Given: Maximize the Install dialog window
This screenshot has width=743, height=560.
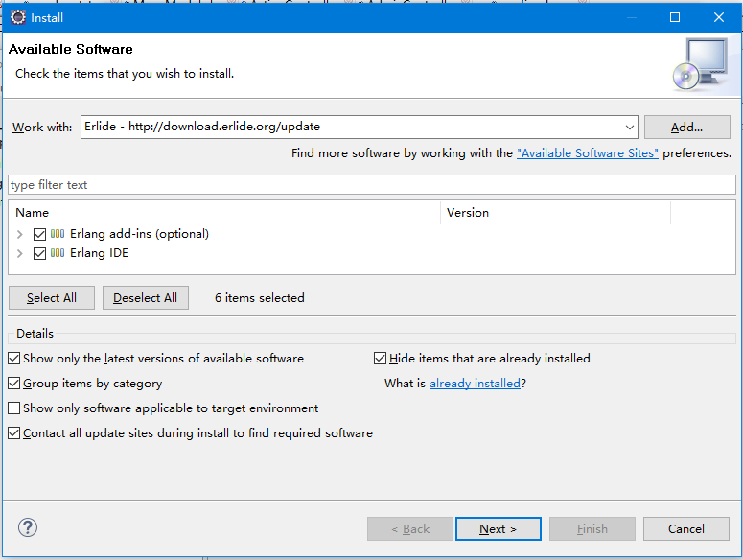Looking at the screenshot, I should [675, 17].
